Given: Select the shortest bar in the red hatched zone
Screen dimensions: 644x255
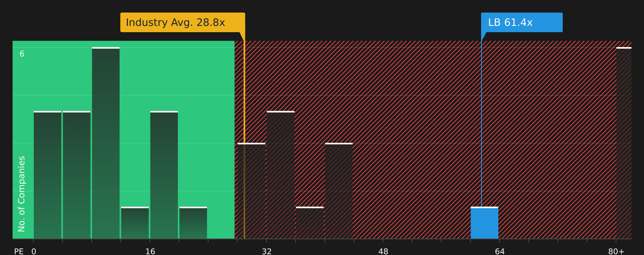Looking at the screenshot, I should (310, 223).
